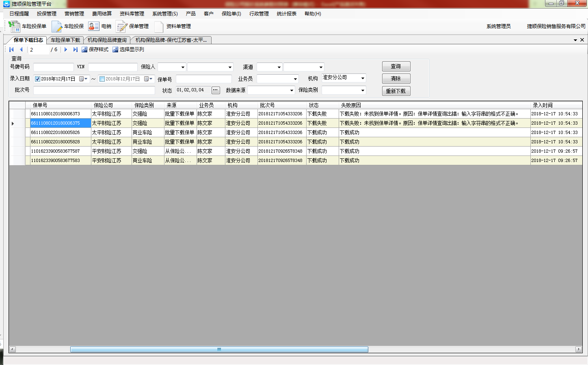Open the 保单管理 toolbar icon
This screenshot has width=588, height=365.
[121, 26]
